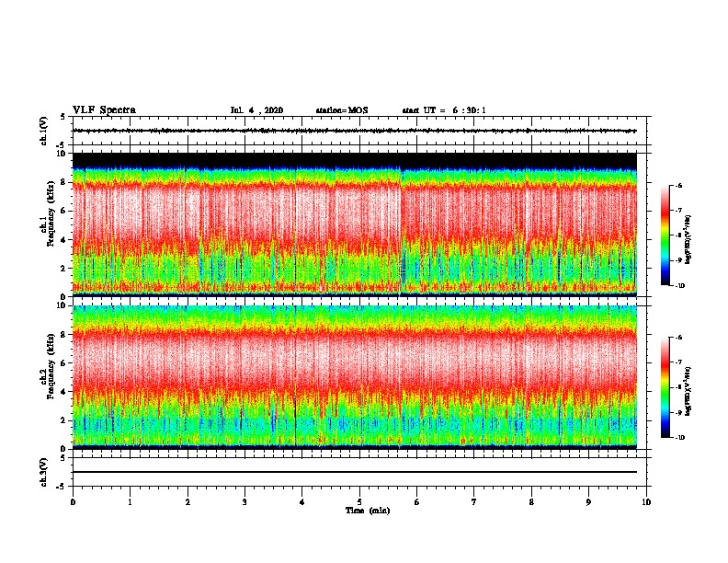
Task: Click the ch.2 spectrogram panel
Action: click(355, 377)
